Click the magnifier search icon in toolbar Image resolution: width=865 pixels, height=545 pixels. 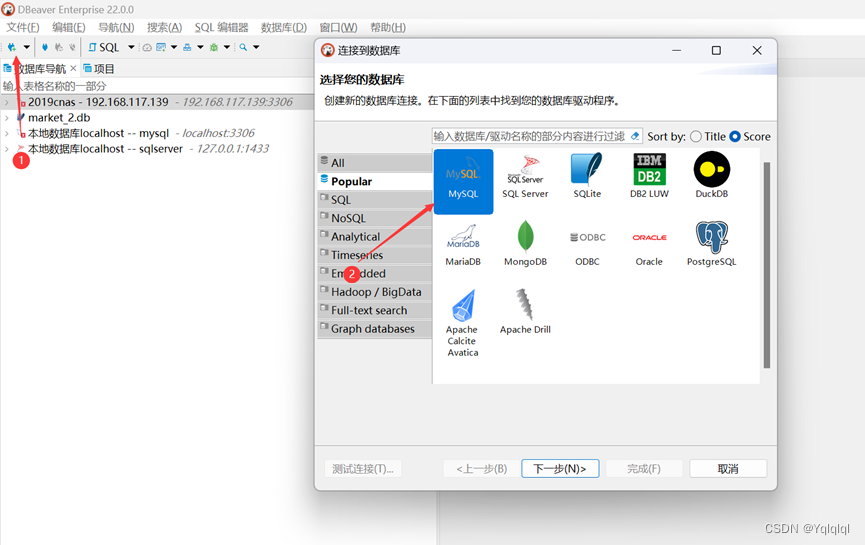[x=243, y=47]
